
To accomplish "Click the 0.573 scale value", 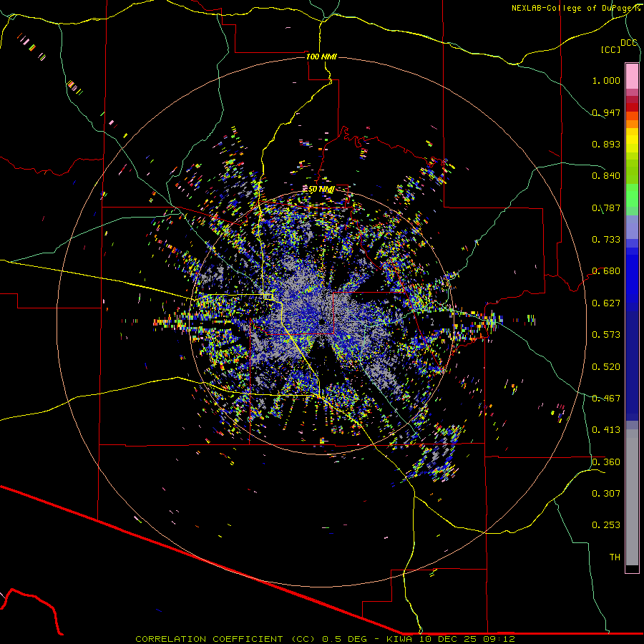I will [606, 335].
